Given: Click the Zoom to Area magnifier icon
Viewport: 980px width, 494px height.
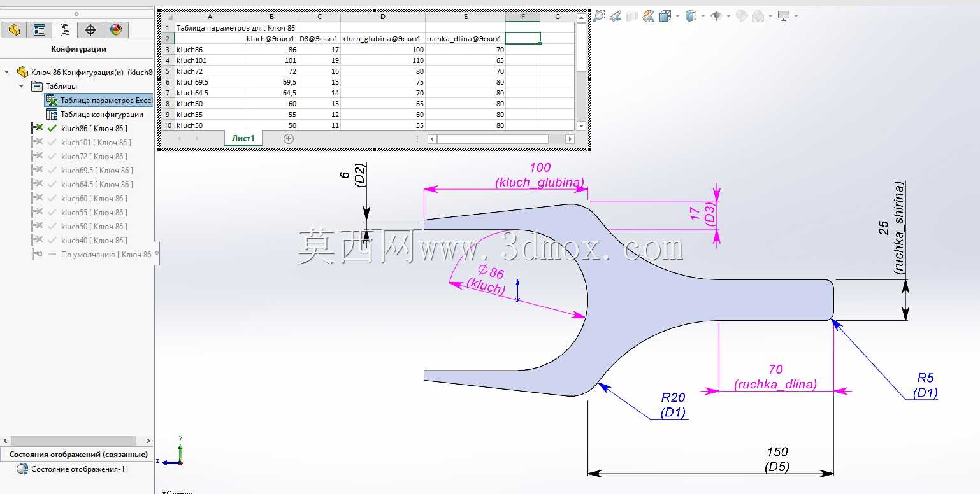Looking at the screenshot, I should [599, 17].
